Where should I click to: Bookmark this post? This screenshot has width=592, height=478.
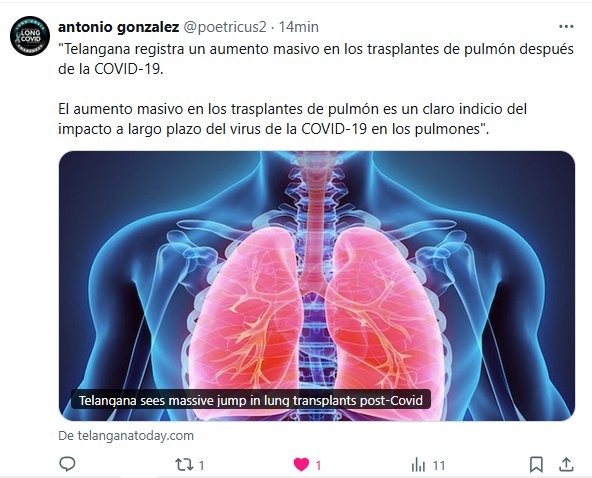[x=536, y=464]
